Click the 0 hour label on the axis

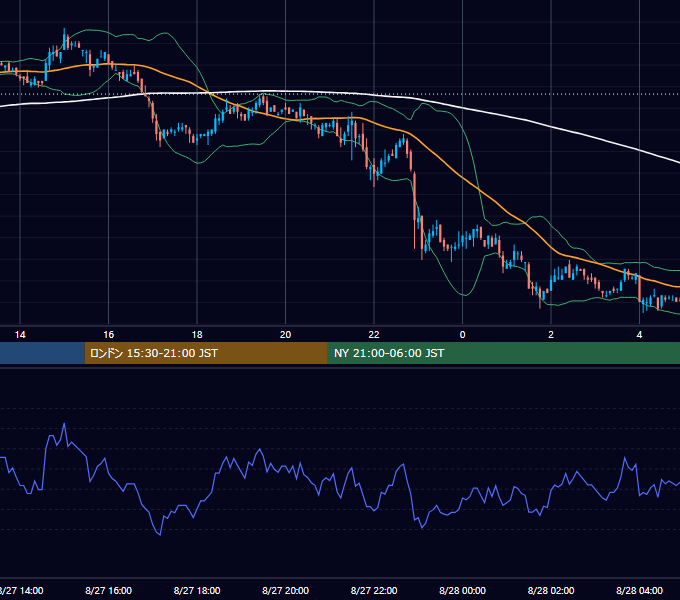point(462,335)
